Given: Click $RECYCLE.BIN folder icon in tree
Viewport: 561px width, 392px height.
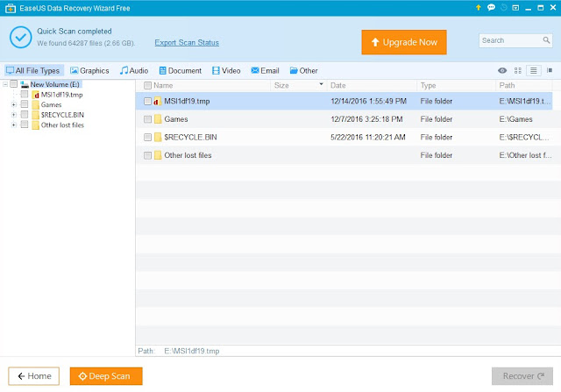Looking at the screenshot, I should [35, 115].
